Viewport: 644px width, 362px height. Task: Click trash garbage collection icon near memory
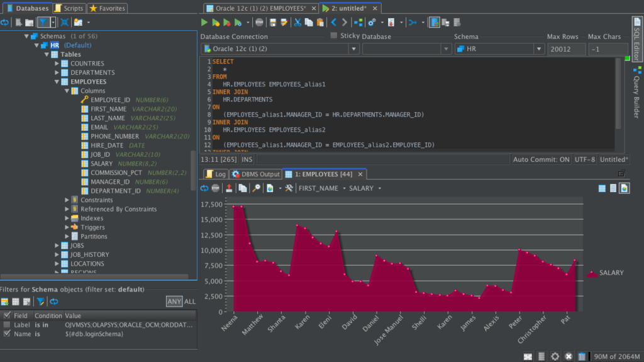pos(582,356)
